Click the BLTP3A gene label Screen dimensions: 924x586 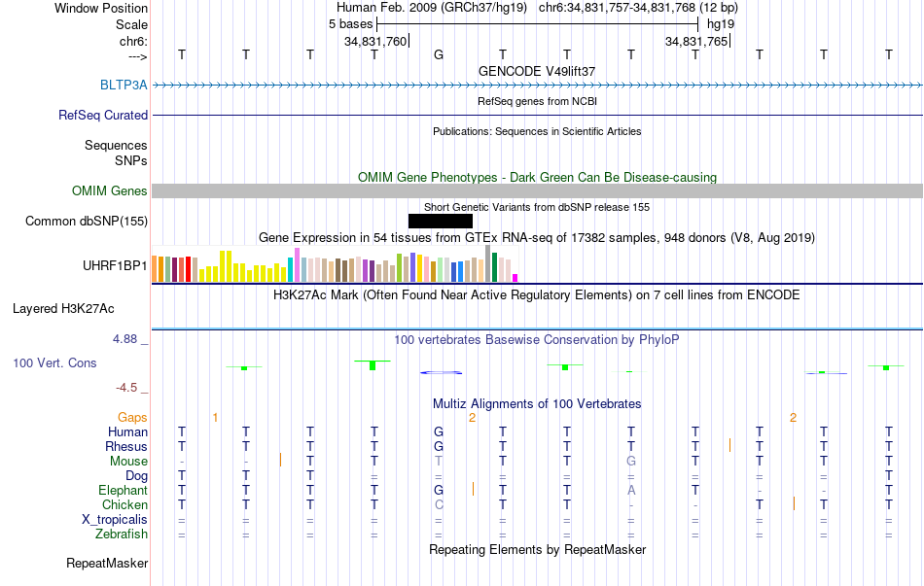(124, 85)
